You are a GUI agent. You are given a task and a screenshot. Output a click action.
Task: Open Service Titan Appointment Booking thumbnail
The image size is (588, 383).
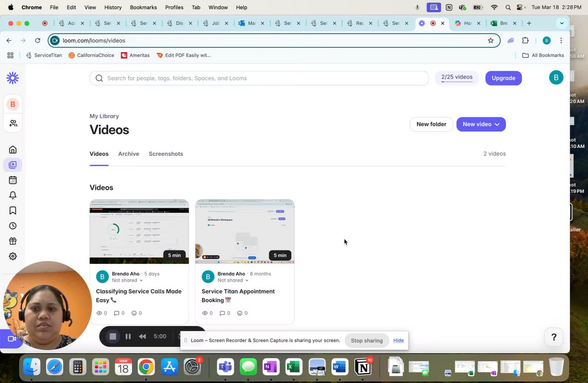[x=245, y=232]
